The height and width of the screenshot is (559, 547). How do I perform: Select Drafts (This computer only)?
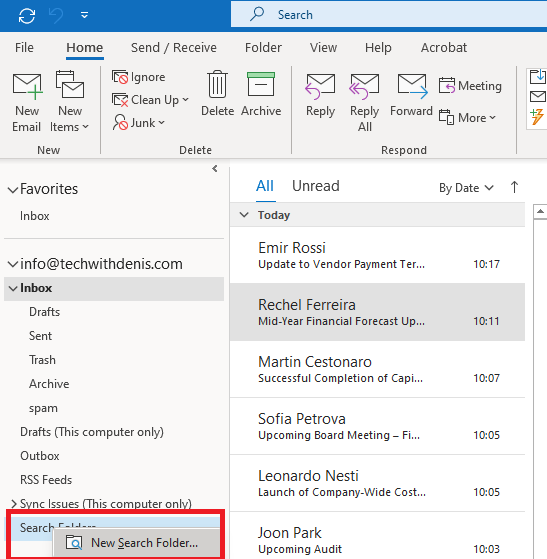[x=92, y=432]
